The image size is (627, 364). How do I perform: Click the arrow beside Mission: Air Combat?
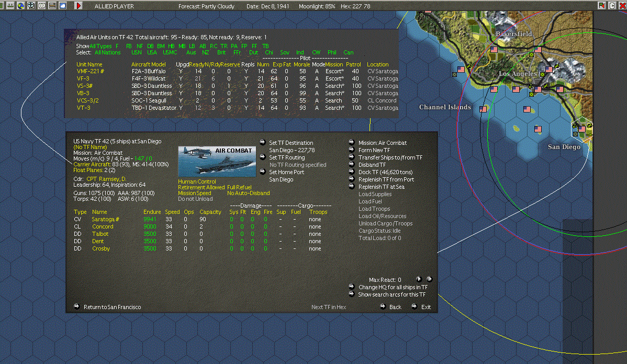click(352, 142)
